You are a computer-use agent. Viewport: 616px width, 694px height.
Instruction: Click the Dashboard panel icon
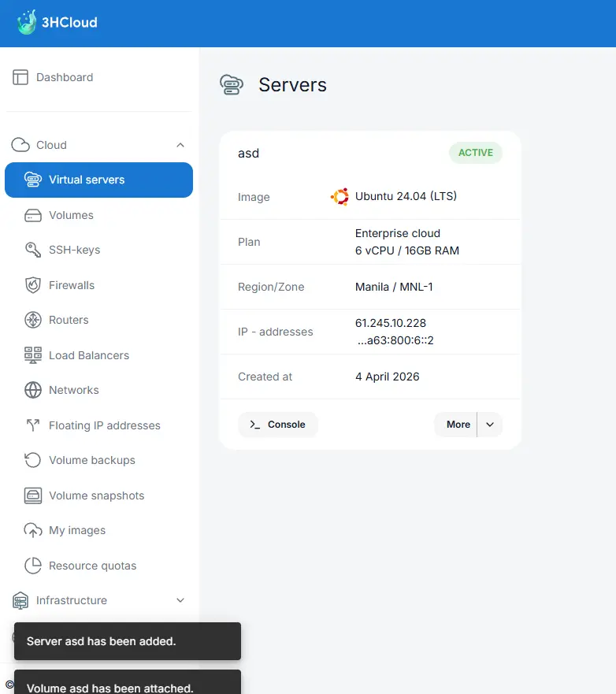point(20,77)
